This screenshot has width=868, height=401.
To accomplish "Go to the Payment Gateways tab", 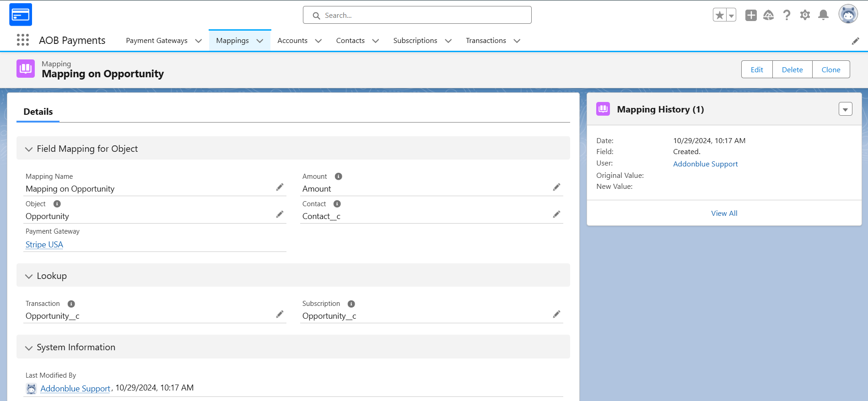I will [x=156, y=41].
